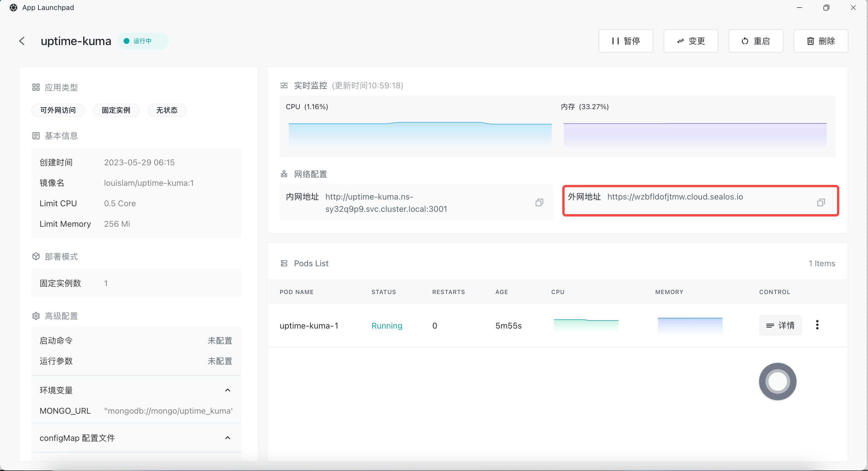Close the App Launchpad window

[x=853, y=7]
